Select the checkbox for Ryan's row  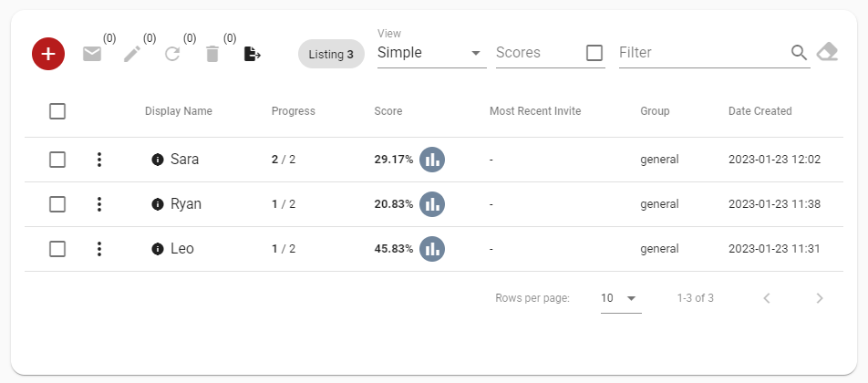click(x=57, y=204)
